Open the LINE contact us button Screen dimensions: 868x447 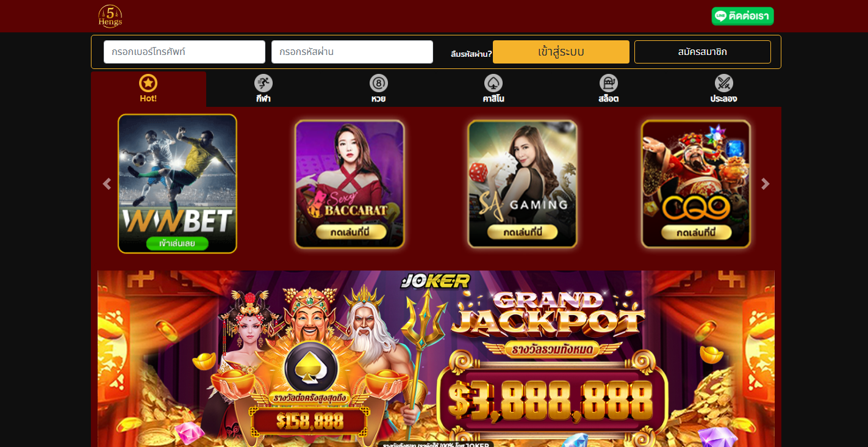[x=742, y=16]
